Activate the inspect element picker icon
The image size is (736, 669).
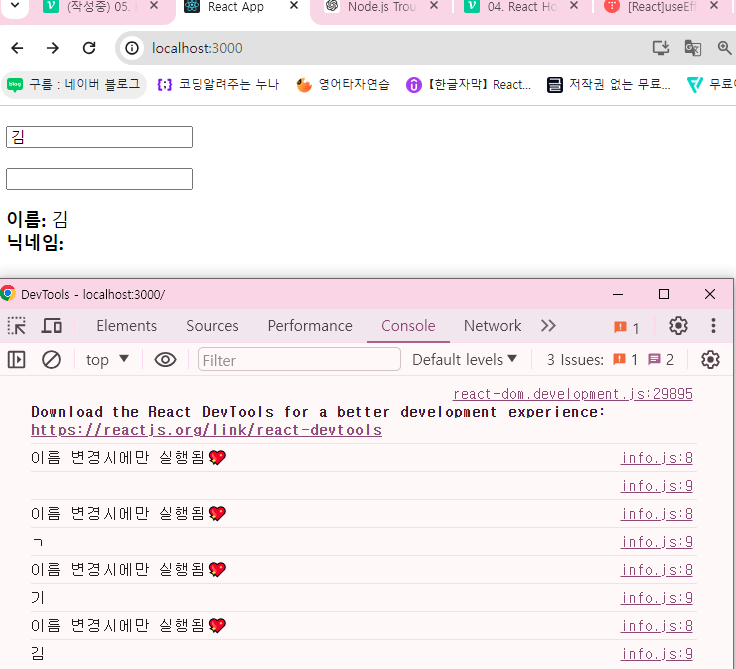pos(17,326)
